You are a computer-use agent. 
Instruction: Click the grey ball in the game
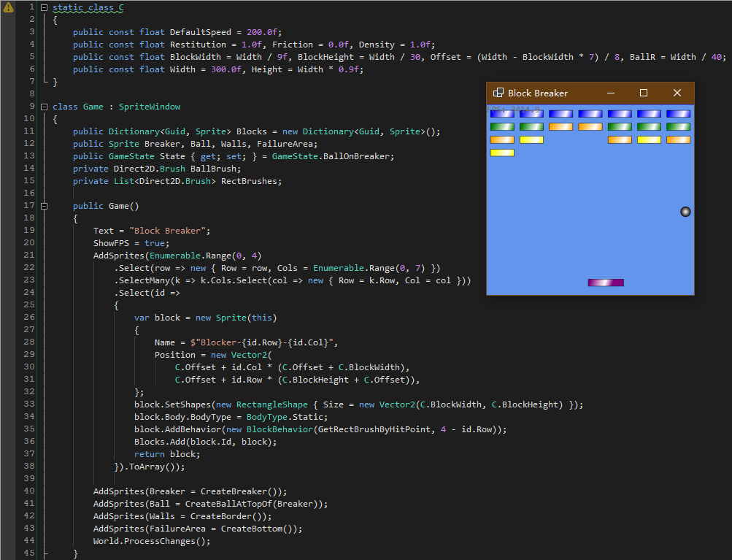coord(685,212)
